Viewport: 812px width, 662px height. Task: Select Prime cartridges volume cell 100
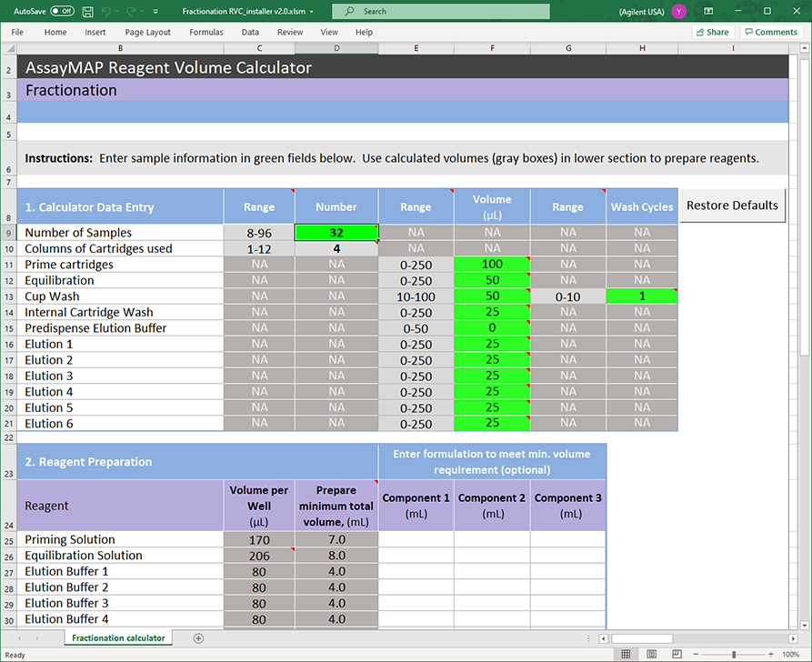click(492, 265)
